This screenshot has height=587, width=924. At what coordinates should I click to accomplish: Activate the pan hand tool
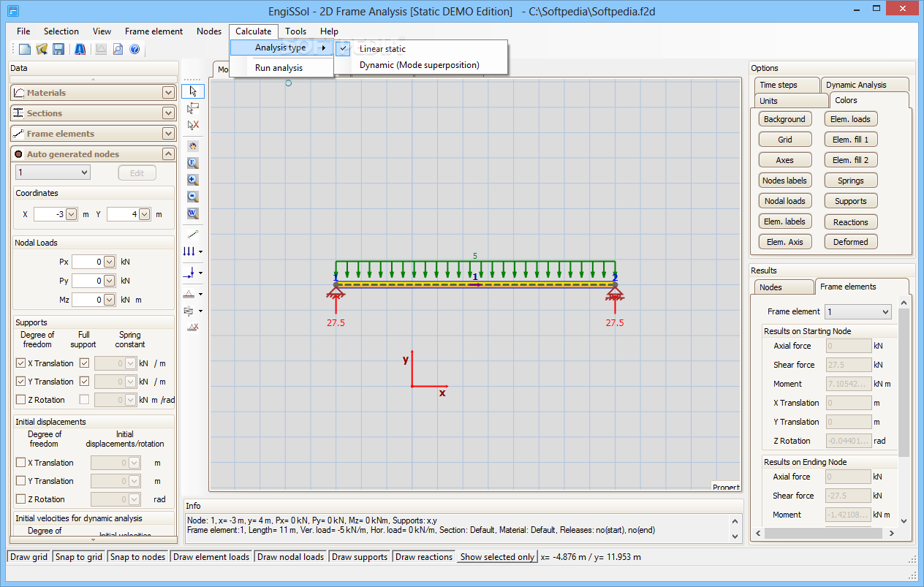point(193,145)
